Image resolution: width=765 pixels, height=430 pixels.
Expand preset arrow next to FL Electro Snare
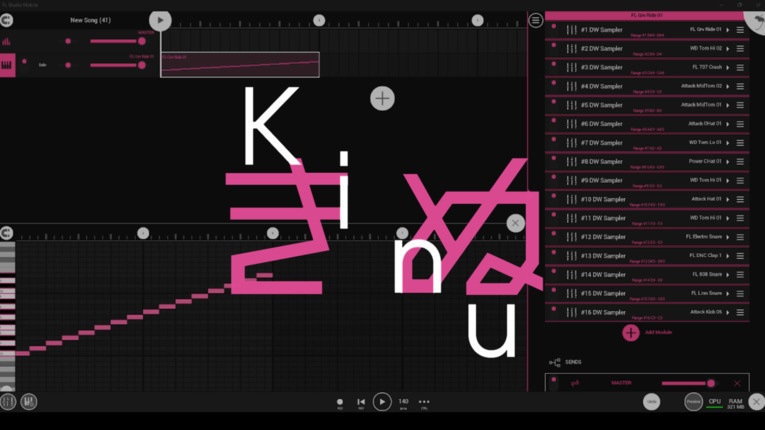point(727,237)
